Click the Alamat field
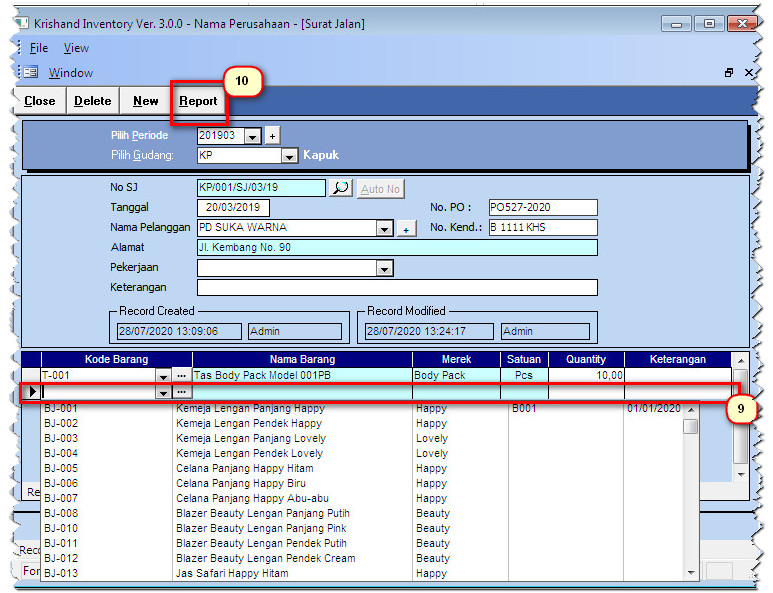The height and width of the screenshot is (593, 773). 397,247
